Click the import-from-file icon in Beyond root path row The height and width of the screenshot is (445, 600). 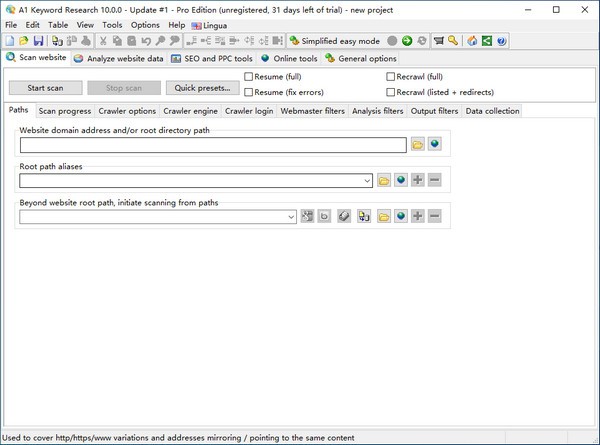coord(364,216)
